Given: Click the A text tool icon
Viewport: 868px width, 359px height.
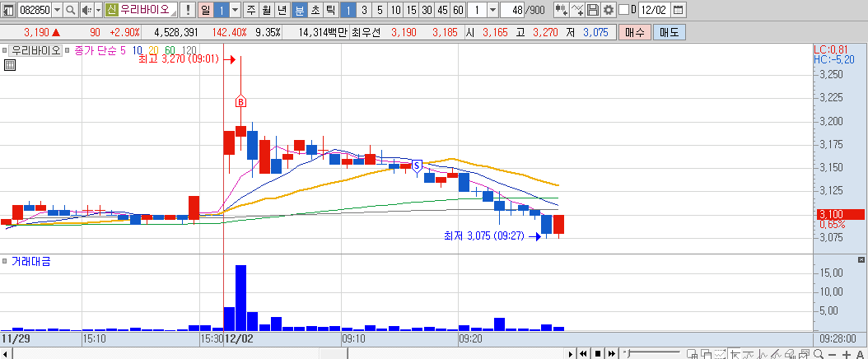Looking at the screenshot, I should pyautogui.click(x=860, y=355).
